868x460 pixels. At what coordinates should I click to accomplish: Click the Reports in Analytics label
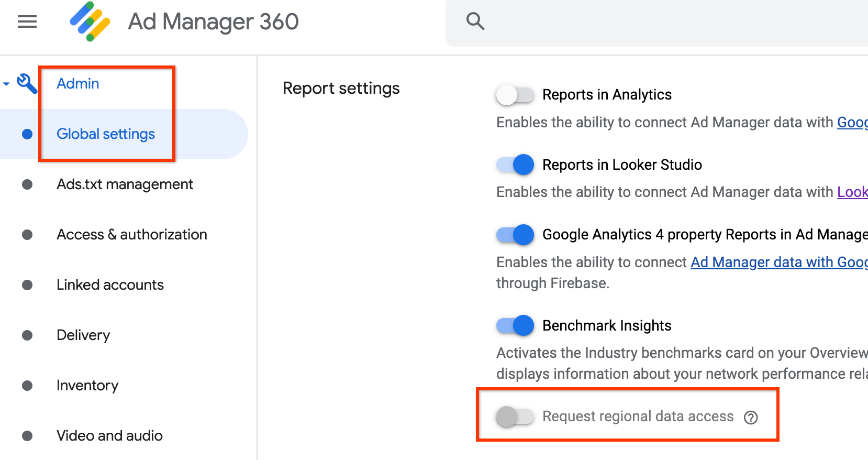pyautogui.click(x=607, y=95)
